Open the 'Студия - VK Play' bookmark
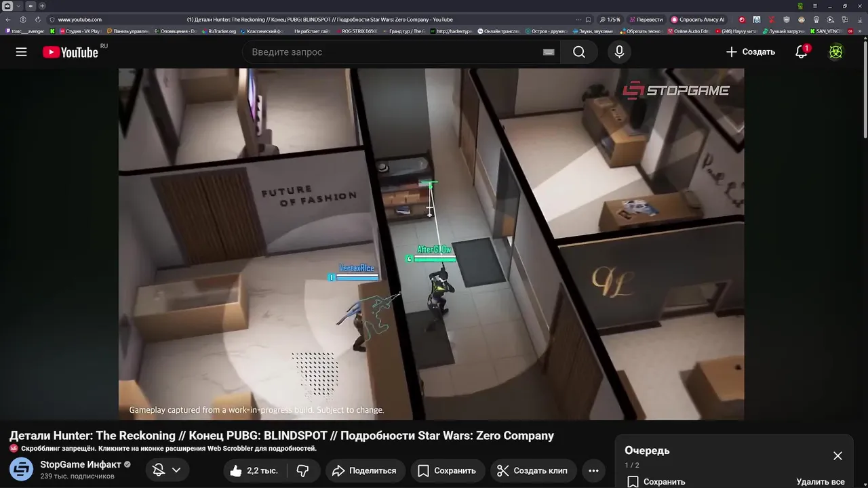 [80, 31]
